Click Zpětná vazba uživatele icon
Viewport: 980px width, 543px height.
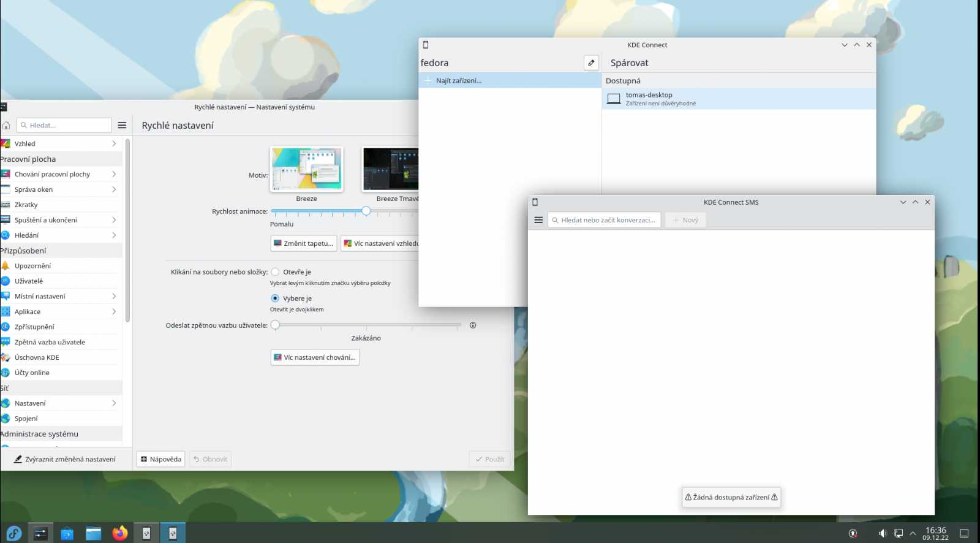coord(6,342)
